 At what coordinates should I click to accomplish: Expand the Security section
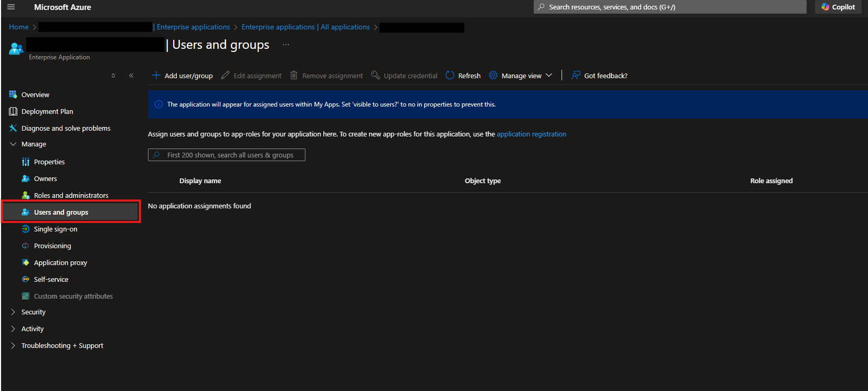pos(13,312)
